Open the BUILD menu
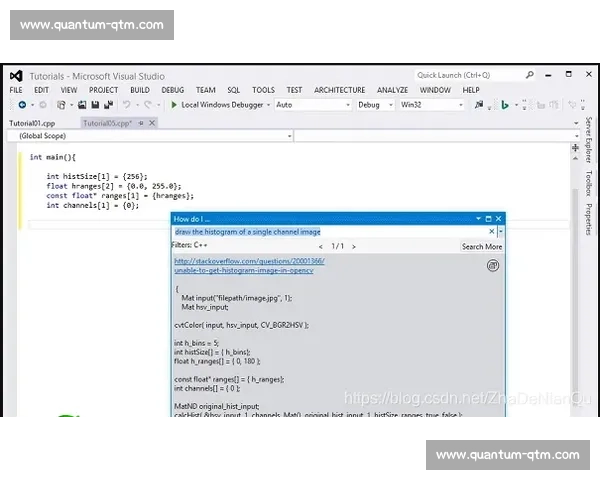The width and height of the screenshot is (600, 480). click(140, 90)
